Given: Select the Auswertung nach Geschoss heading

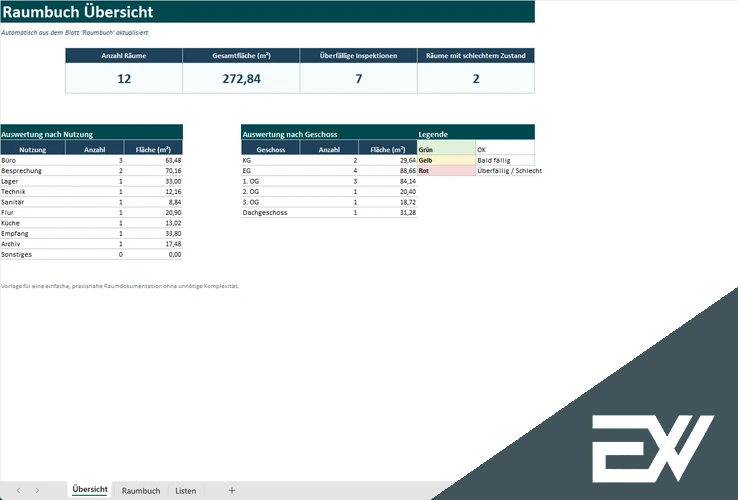Looking at the screenshot, I should point(329,134).
